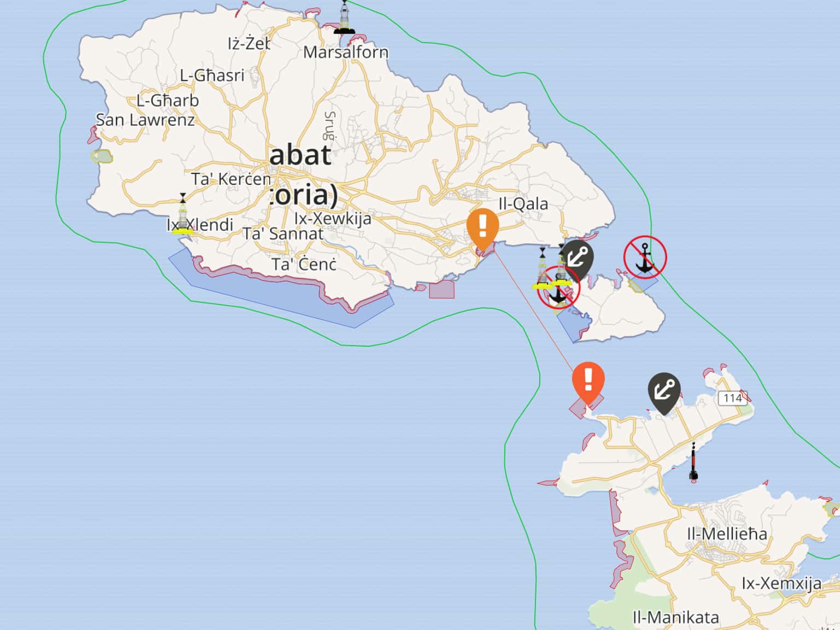
Task: Select the yellow beacon at Ix-Xlendi
Action: point(183,214)
